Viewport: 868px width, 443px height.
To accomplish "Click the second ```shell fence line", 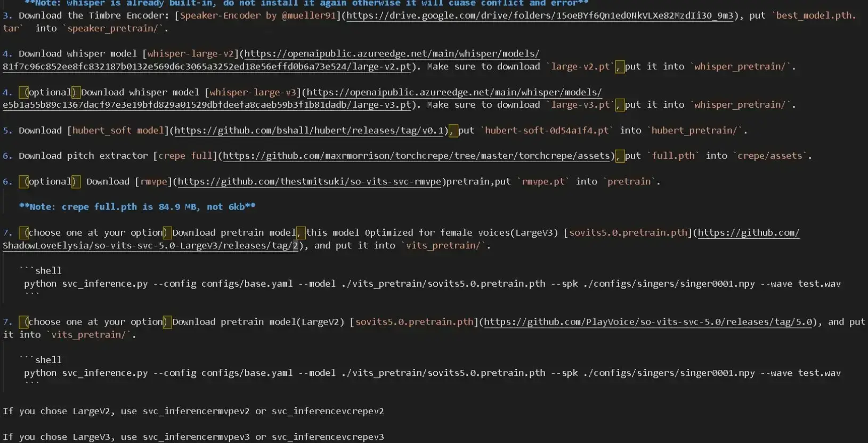I will click(40, 360).
